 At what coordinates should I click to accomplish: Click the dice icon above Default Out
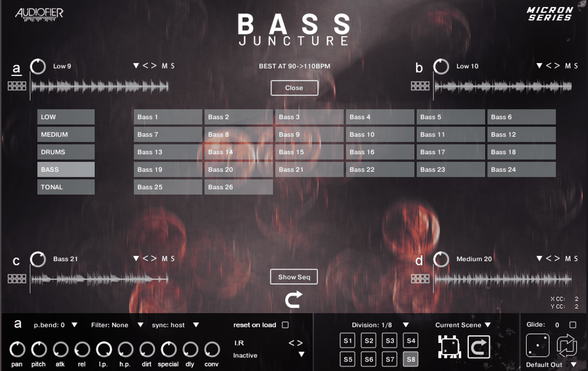coord(537,346)
